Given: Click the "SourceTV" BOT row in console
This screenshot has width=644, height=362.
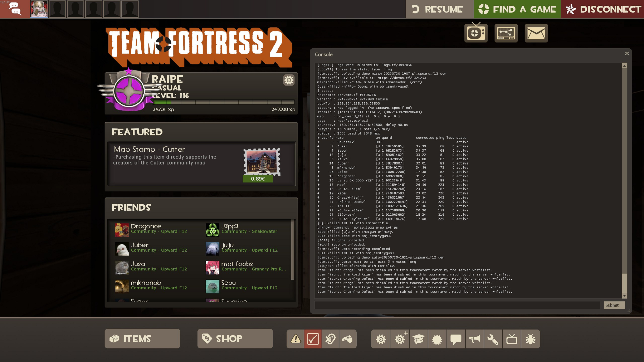Looking at the screenshot, I should 393,142.
